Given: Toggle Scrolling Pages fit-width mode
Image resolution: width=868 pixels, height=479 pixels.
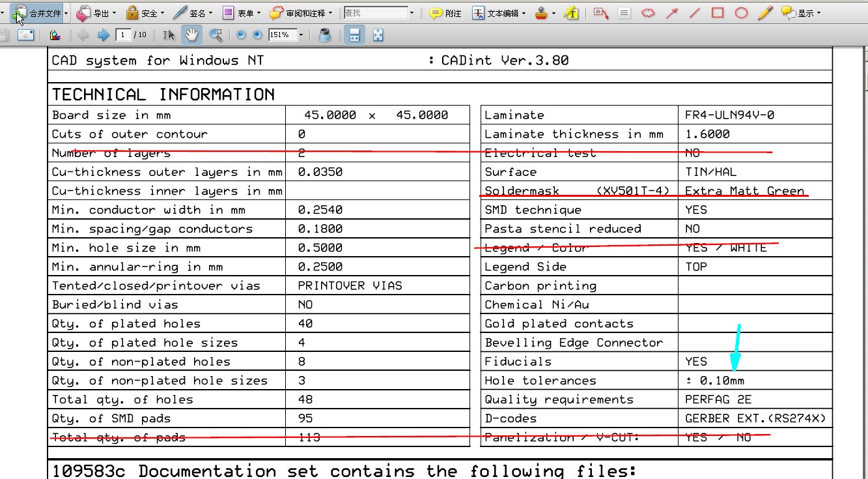Looking at the screenshot, I should (354, 35).
